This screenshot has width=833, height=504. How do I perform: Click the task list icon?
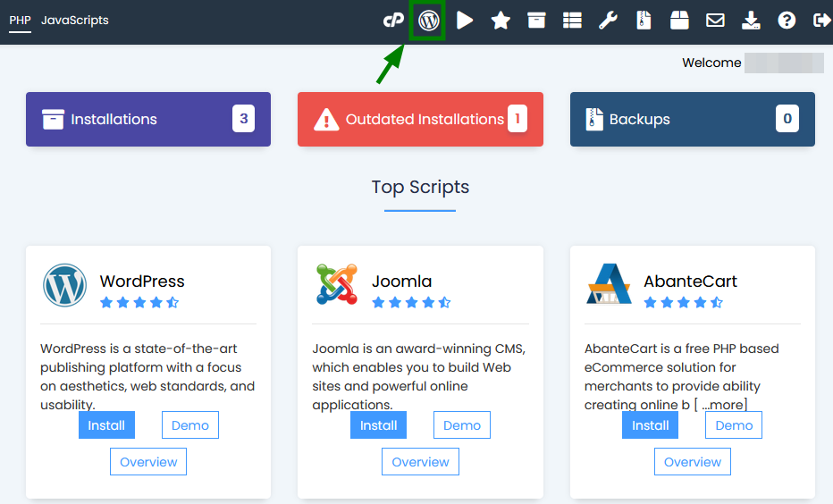coord(572,21)
